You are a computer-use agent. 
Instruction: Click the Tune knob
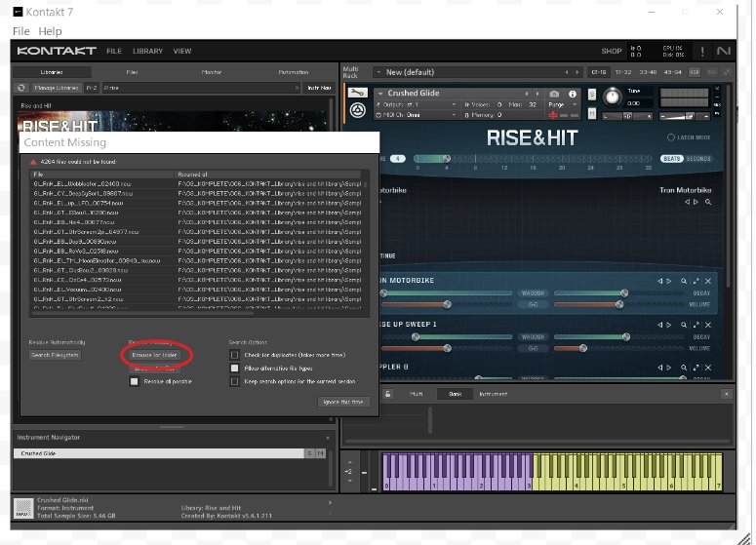click(613, 97)
